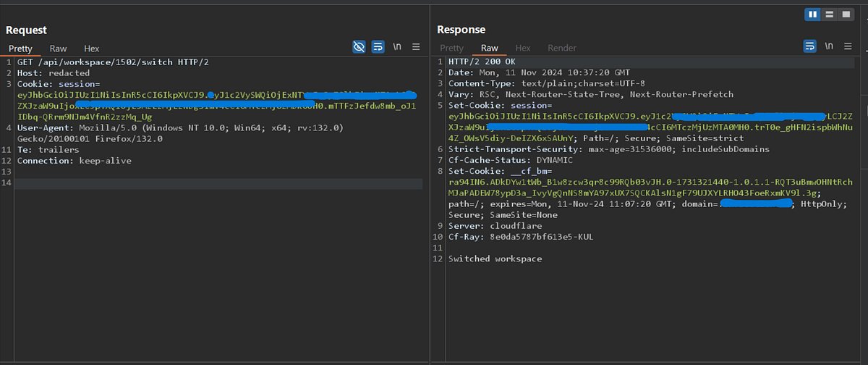Open the Render tab in Response panel
This screenshot has width=868, height=365.
[562, 49]
